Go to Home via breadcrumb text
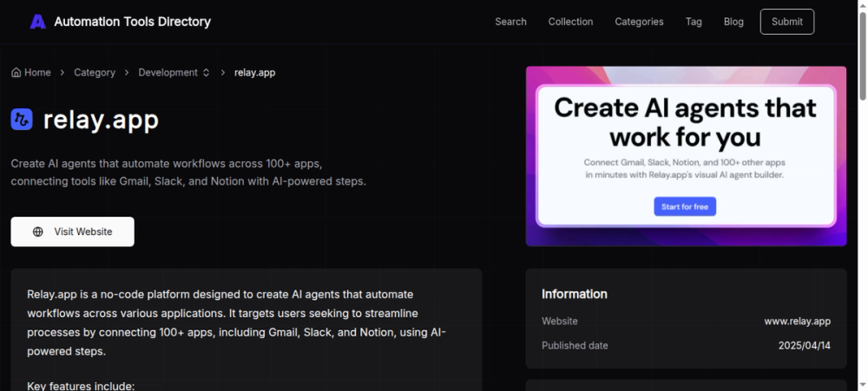 (37, 73)
